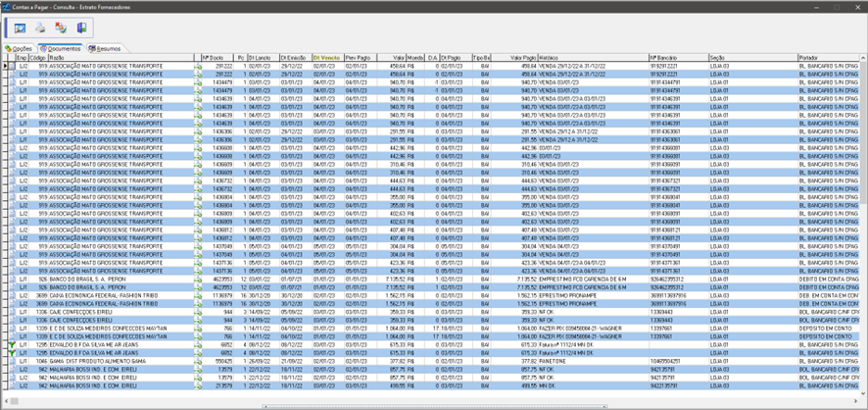
Task: Click the Valor Pago column header
Action: pos(523,58)
